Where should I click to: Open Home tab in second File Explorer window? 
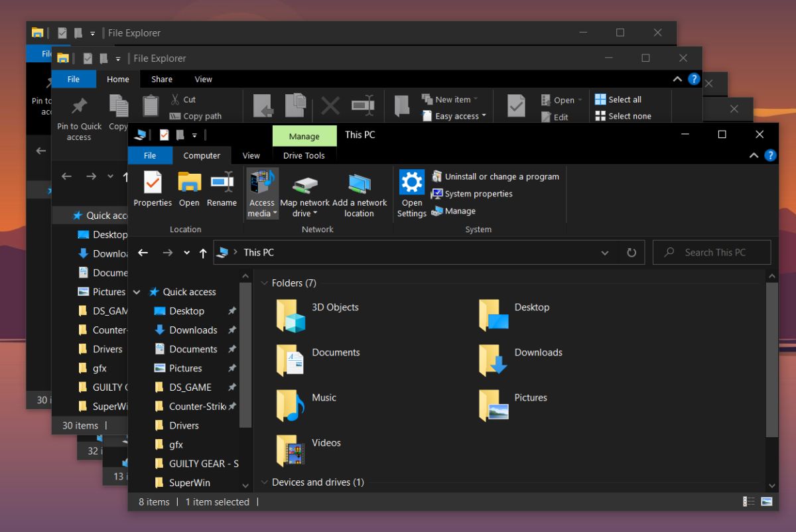[118, 79]
